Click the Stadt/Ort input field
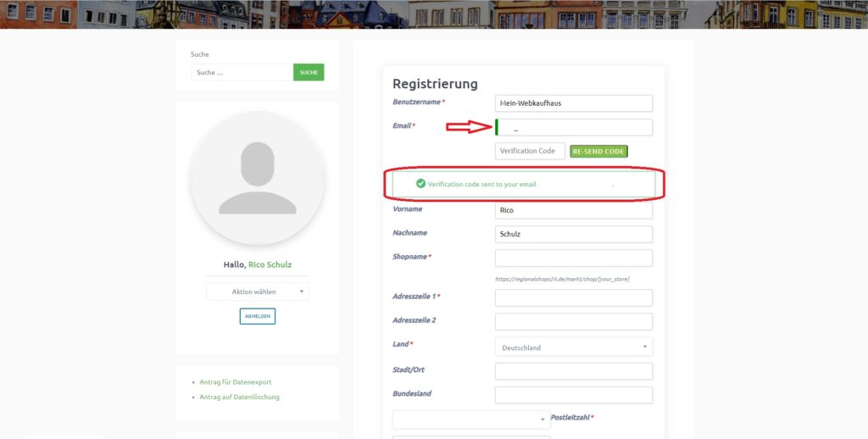 coord(574,371)
